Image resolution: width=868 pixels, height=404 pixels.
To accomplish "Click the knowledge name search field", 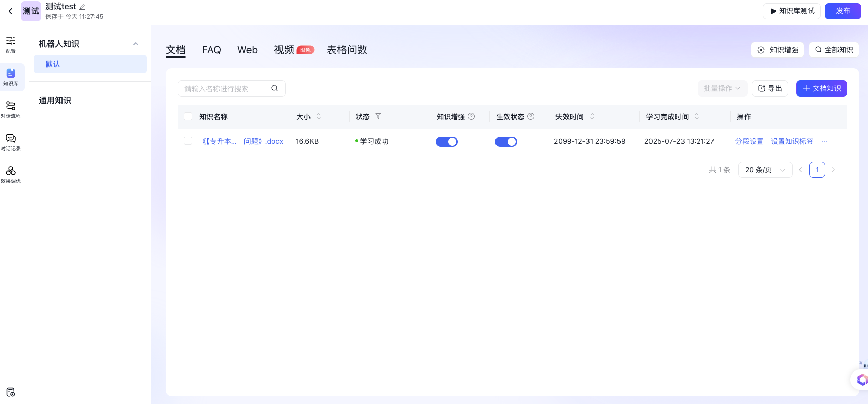I will (226, 88).
